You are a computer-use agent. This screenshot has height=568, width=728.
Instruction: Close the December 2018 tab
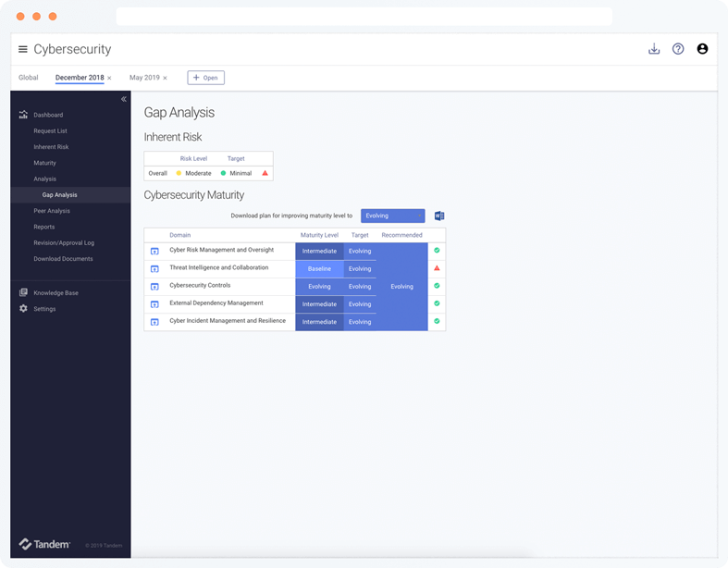(109, 78)
